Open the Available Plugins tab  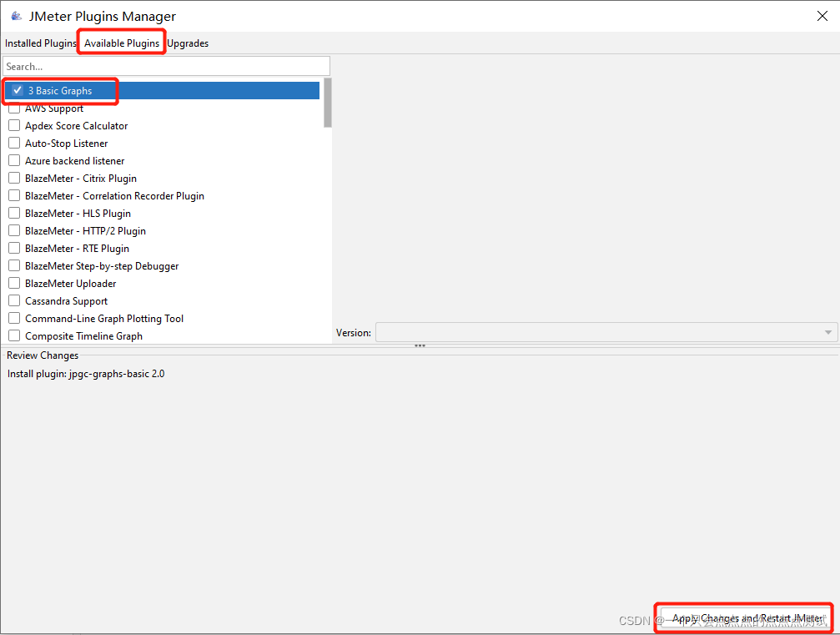(x=122, y=43)
